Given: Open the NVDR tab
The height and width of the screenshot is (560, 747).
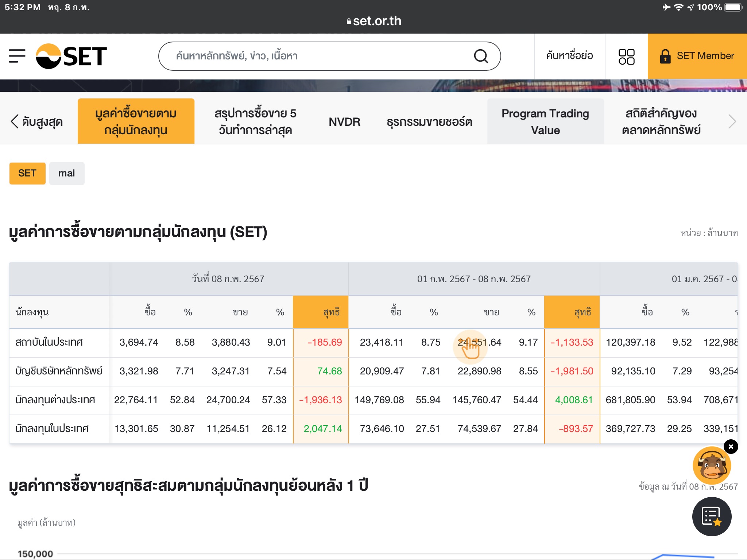Looking at the screenshot, I should 344,122.
